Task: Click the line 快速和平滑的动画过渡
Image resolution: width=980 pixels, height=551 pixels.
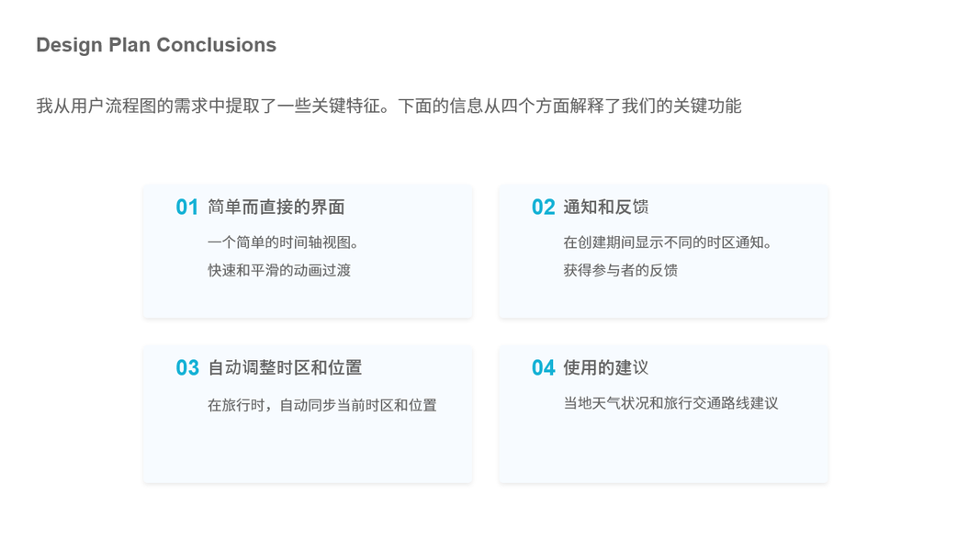Action: (279, 270)
